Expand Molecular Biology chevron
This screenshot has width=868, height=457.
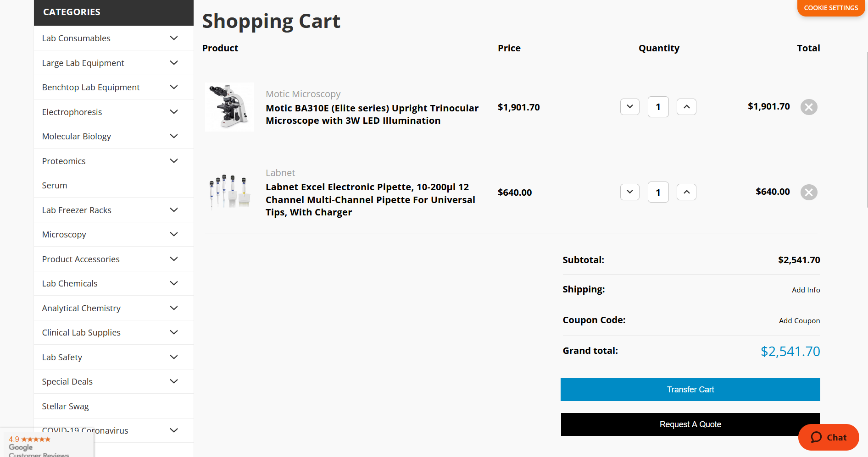click(x=174, y=136)
